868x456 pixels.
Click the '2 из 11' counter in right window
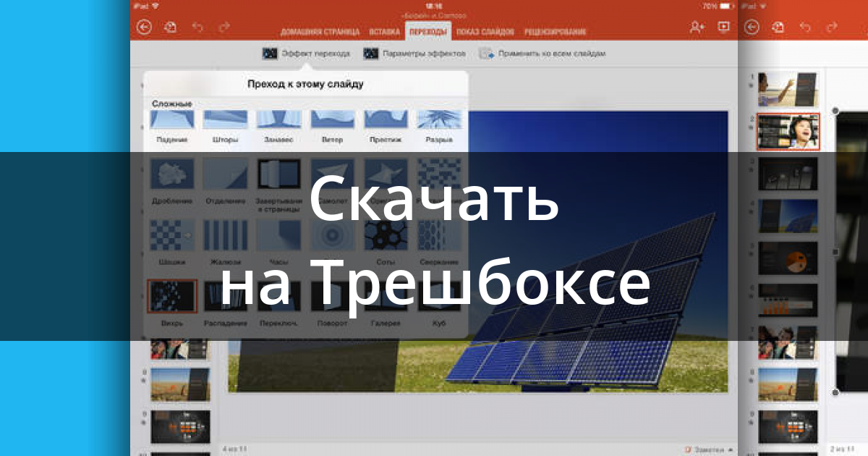[x=843, y=449]
